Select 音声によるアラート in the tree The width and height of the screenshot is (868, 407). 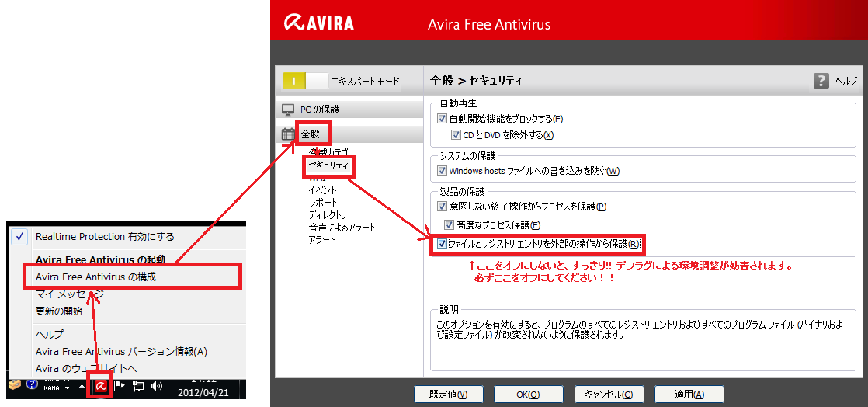point(342,227)
